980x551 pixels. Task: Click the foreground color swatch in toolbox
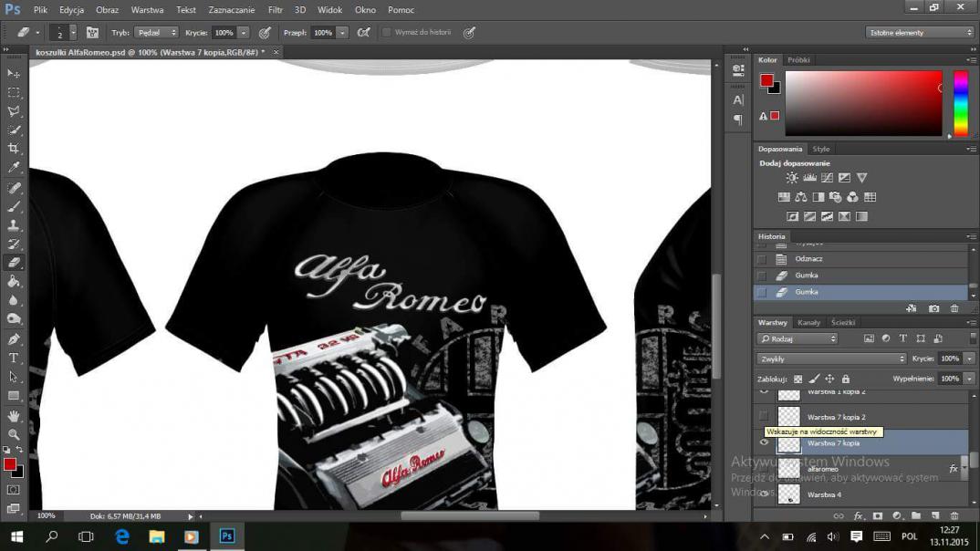click(9, 464)
